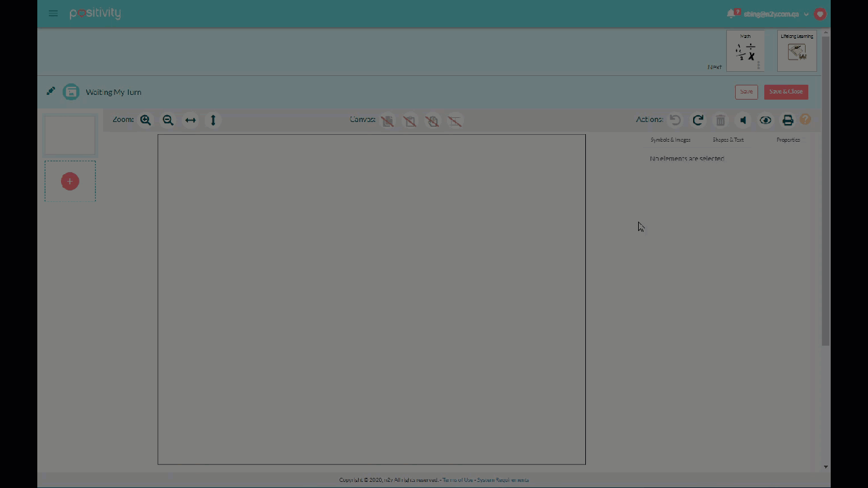Zoom in on the canvas
The height and width of the screenshot is (488, 868).
click(145, 120)
